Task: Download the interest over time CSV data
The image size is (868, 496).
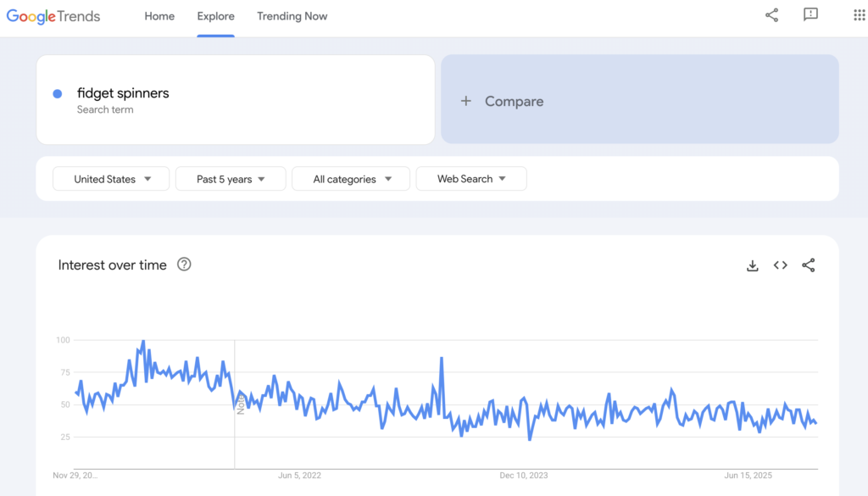Action: click(x=753, y=265)
